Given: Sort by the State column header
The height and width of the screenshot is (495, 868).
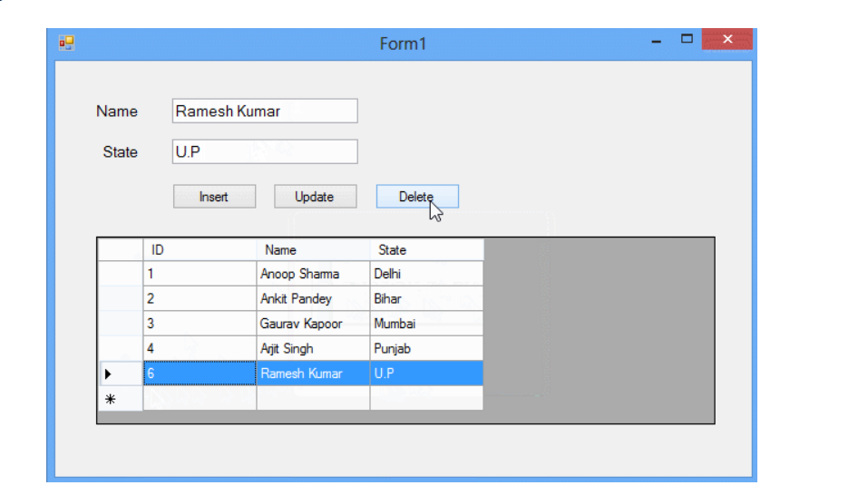Looking at the screenshot, I should [x=426, y=250].
